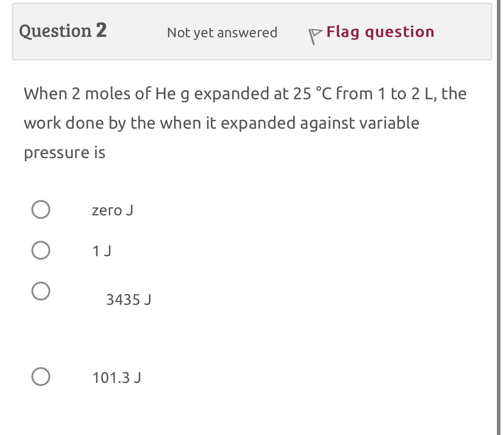Click the Question 2 heading label

coord(63,31)
